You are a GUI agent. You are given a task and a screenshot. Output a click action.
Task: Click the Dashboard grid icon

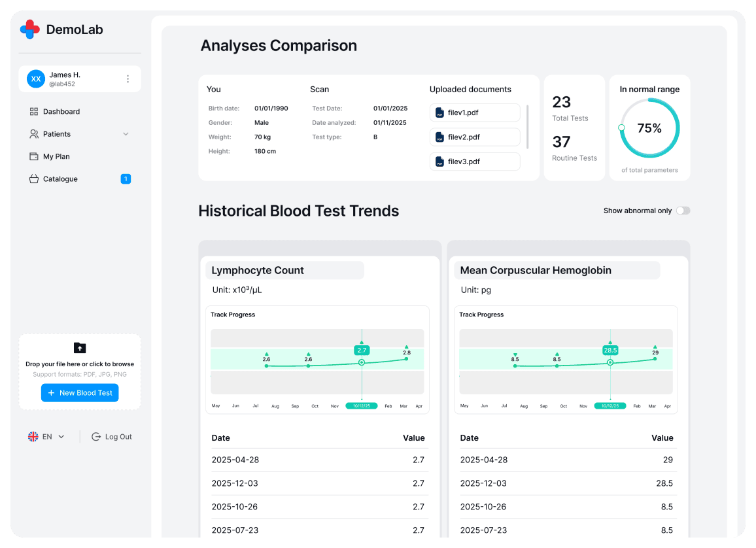coord(34,111)
